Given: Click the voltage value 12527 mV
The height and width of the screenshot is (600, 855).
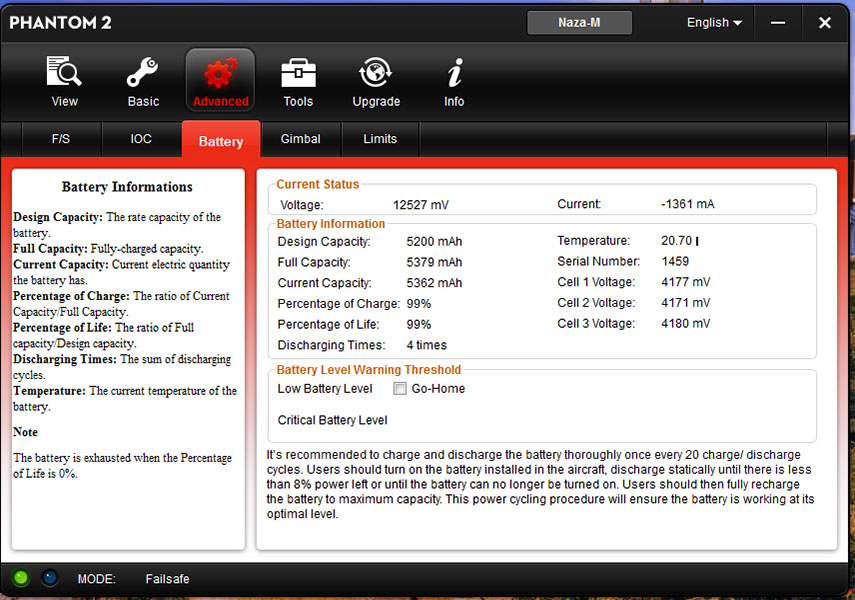Looking at the screenshot, I should tap(420, 205).
